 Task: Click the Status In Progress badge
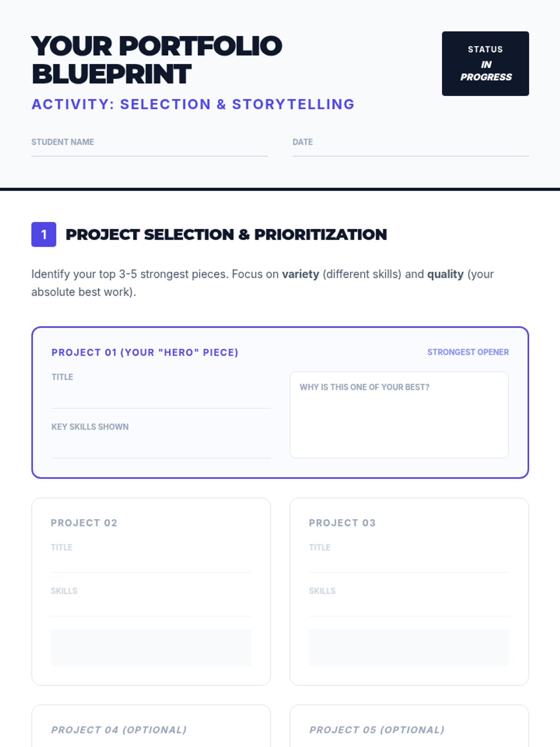pyautogui.click(x=485, y=63)
